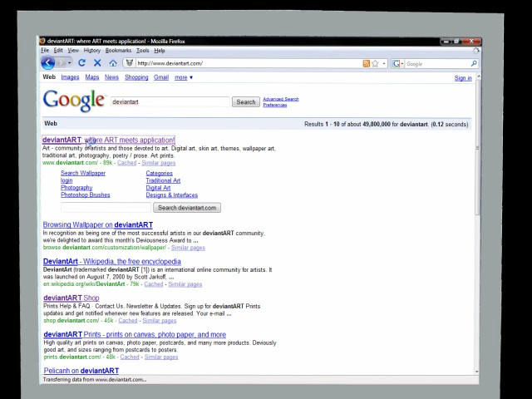The width and height of the screenshot is (532, 399).
Task: Open 'Pelicanh on deviantART' result
Action: [x=81, y=371]
